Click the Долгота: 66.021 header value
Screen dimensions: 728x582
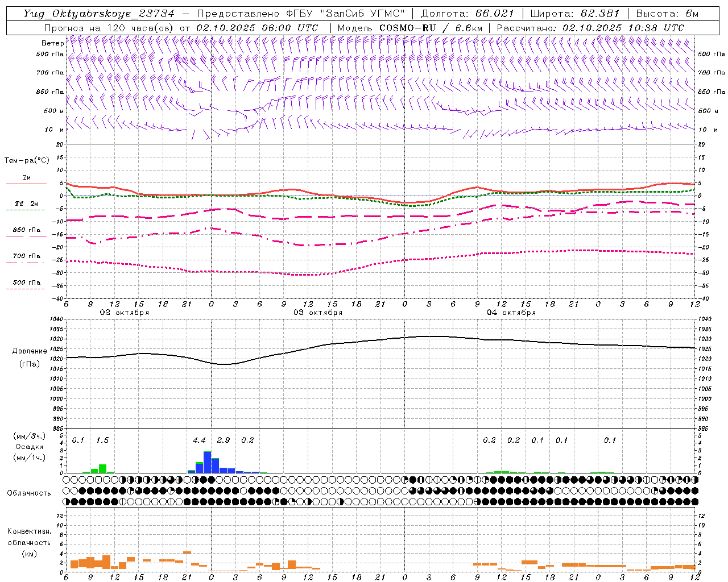pyautogui.click(x=468, y=14)
